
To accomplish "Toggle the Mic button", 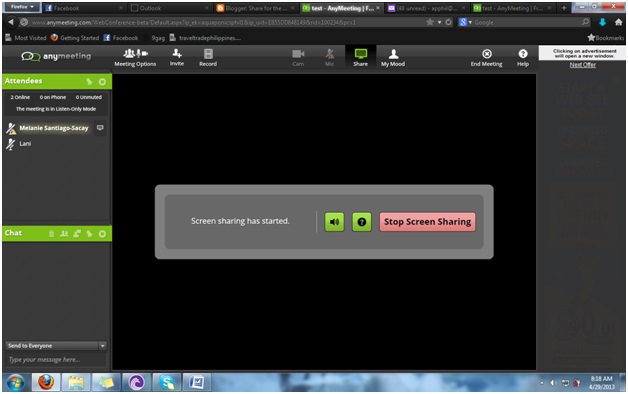I will tap(329, 58).
